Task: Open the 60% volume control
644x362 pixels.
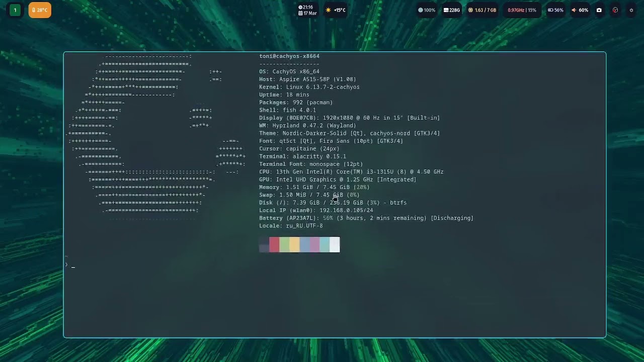Action: point(580,10)
